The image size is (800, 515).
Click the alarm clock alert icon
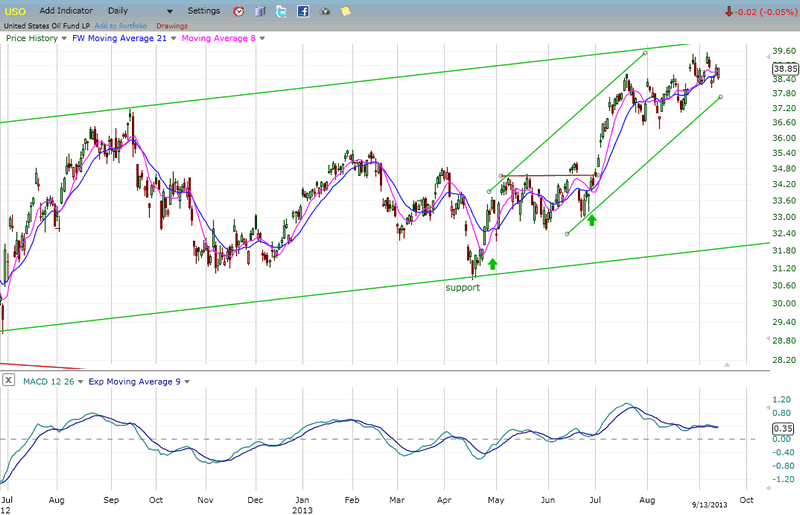(238, 11)
